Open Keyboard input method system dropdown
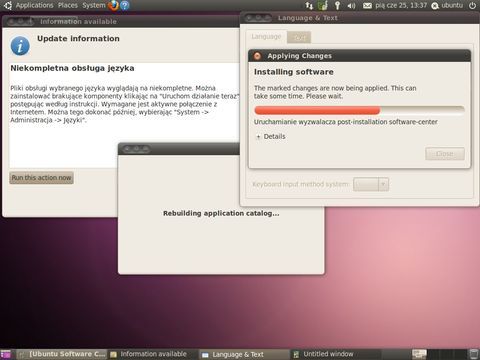The image size is (480, 360). coord(371,184)
